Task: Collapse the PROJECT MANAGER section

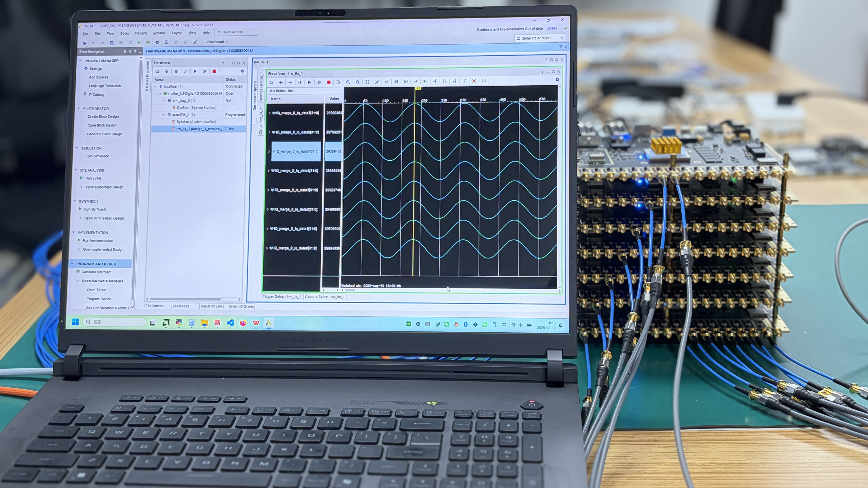Action: coord(81,61)
